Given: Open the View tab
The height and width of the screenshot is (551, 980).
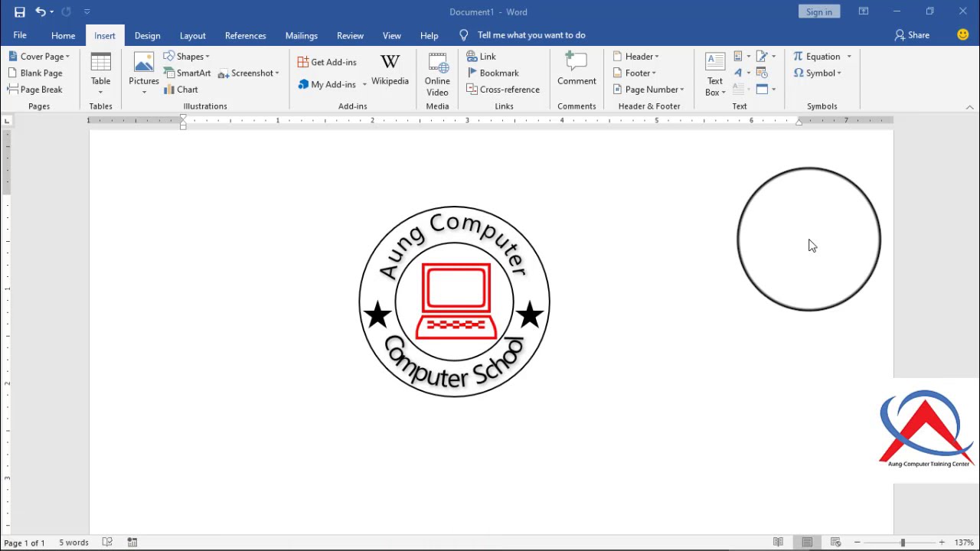Looking at the screenshot, I should click(391, 36).
